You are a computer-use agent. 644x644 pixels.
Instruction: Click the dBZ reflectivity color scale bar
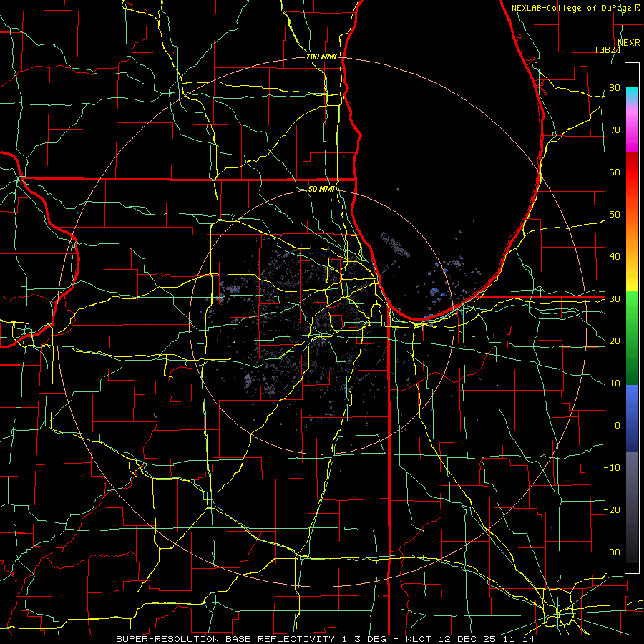click(632, 318)
